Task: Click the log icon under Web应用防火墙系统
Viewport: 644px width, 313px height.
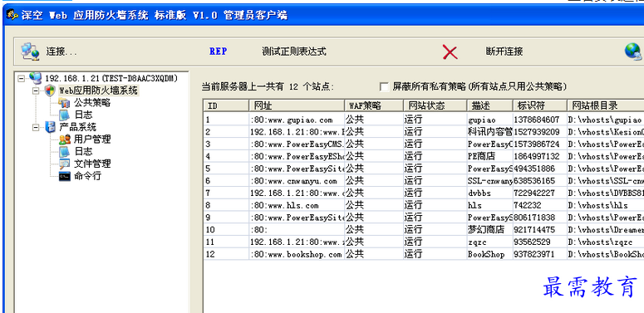Action: click(65, 115)
